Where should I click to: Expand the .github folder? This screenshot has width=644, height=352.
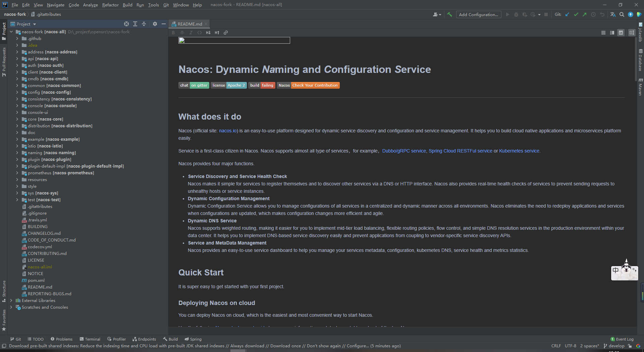coord(17,39)
